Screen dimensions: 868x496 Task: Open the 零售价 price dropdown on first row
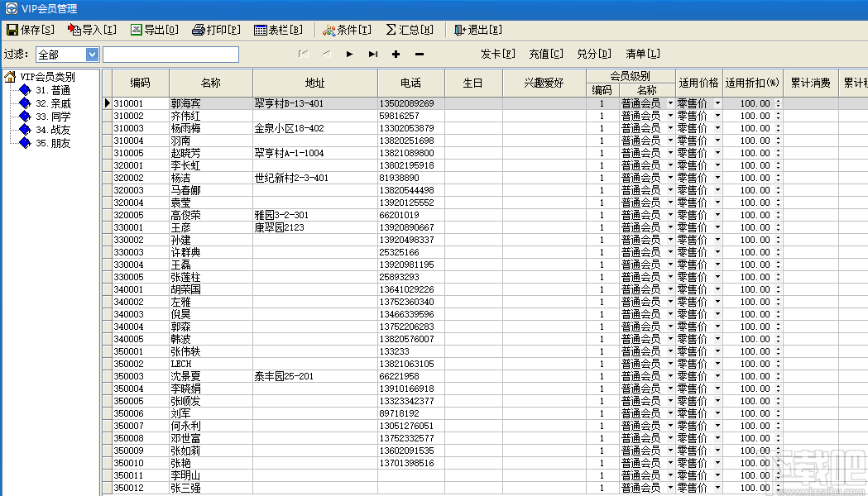point(717,103)
